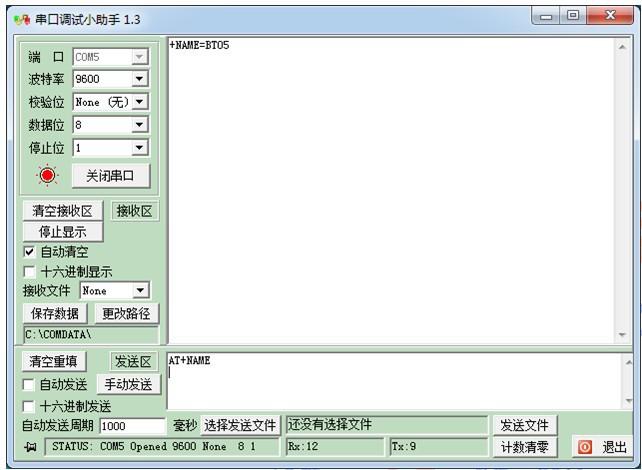Expand the 校验位 None dropdown

pyautogui.click(x=140, y=102)
